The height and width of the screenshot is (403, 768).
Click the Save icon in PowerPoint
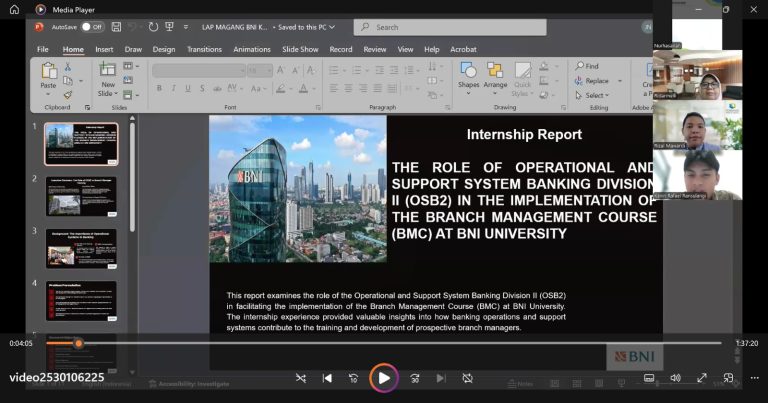coord(116,27)
